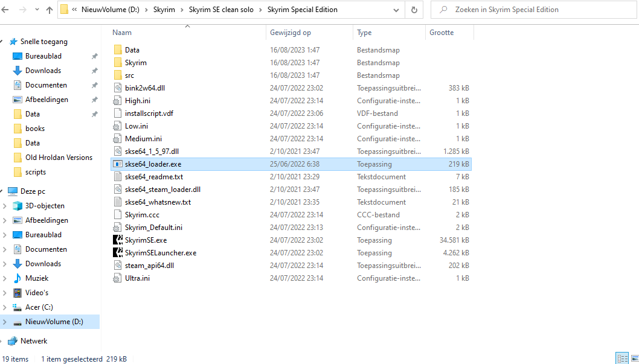Open Old Hroldan Versions folder
This screenshot has width=639, height=364.
(59, 157)
